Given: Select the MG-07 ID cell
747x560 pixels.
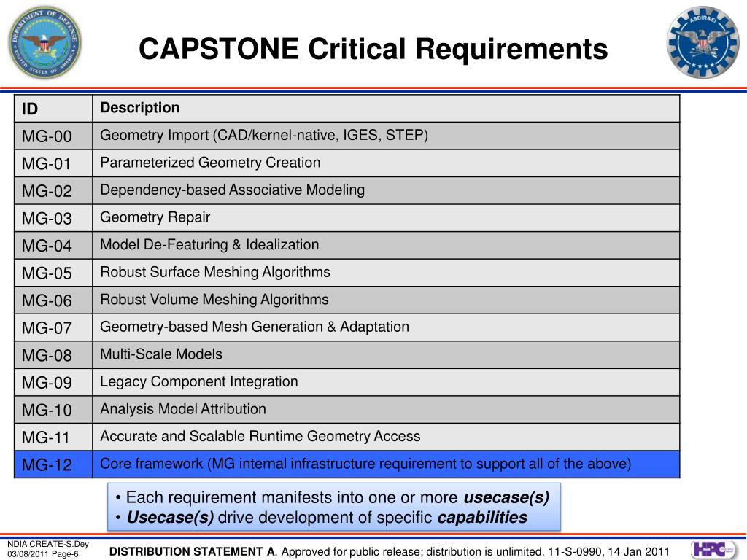Looking at the screenshot, I should coord(53,327).
